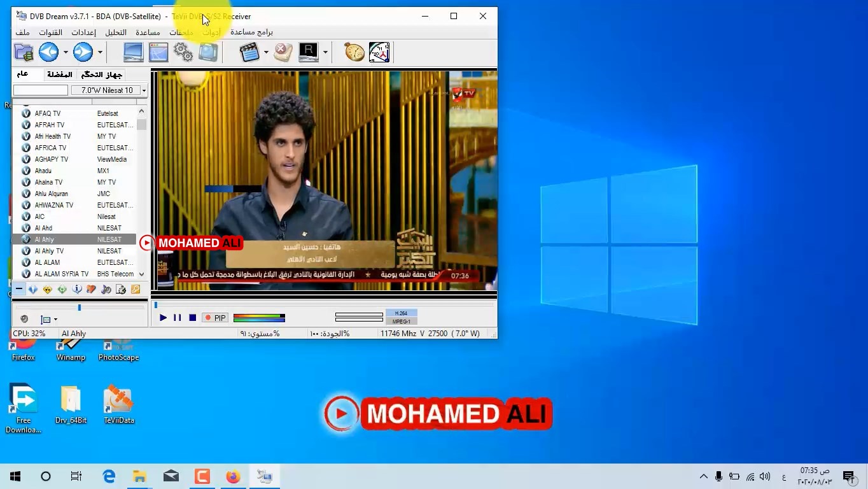Screen dimensions: 868x489
Task: Open Microsoft Edge from taskbar
Action: click(x=109, y=476)
